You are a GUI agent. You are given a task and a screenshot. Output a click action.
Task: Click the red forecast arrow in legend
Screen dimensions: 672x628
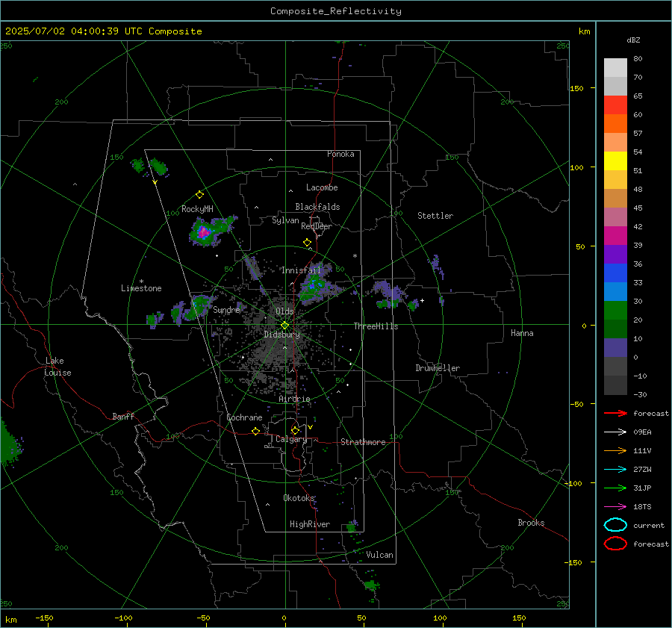pyautogui.click(x=615, y=413)
